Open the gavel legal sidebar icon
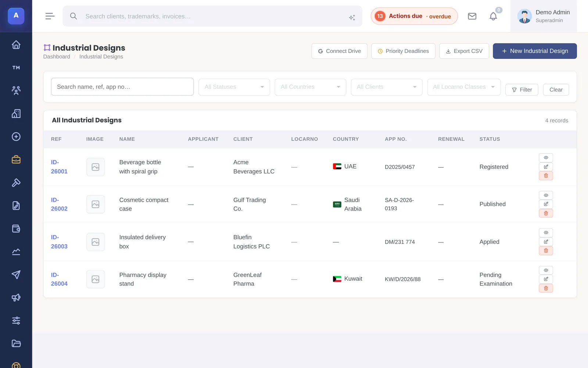588x368 pixels. pos(16,183)
